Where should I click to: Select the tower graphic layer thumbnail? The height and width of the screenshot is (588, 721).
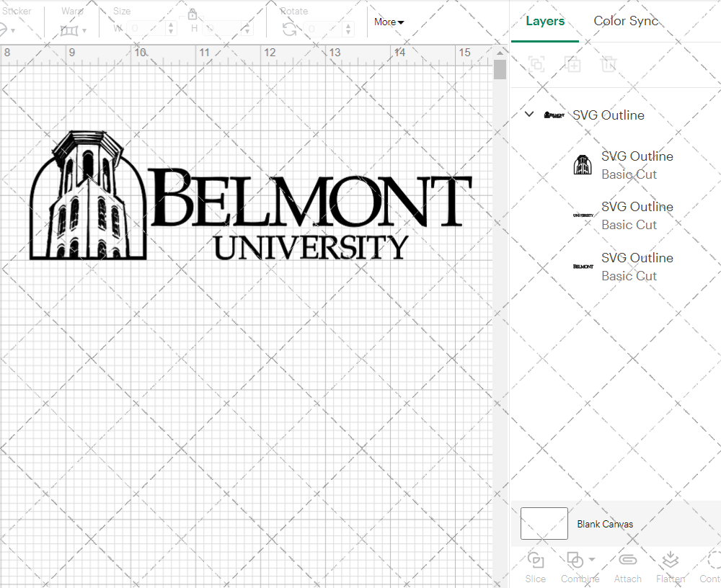583,164
